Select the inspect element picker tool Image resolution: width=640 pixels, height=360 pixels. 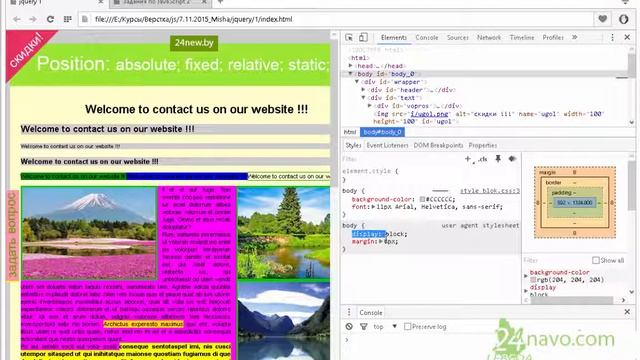tap(349, 38)
